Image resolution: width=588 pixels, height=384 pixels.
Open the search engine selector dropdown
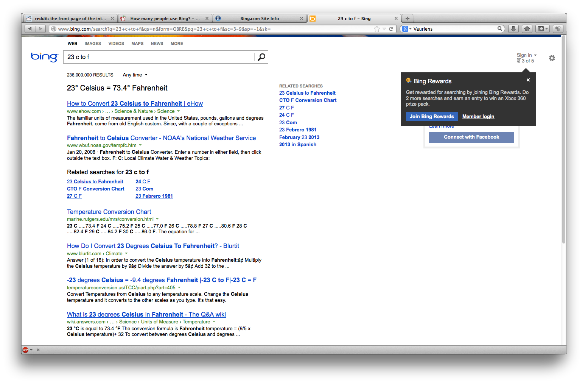coord(407,29)
